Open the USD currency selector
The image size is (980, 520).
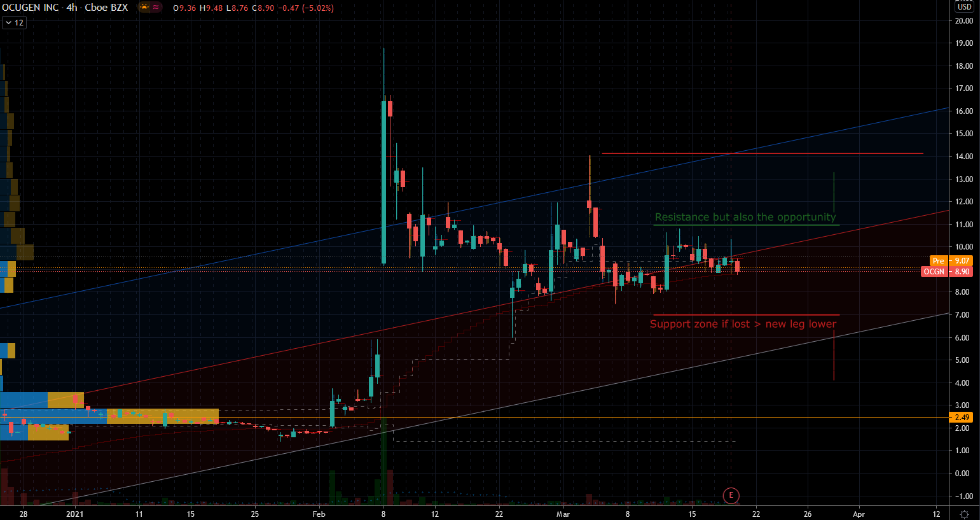pyautogui.click(x=964, y=6)
